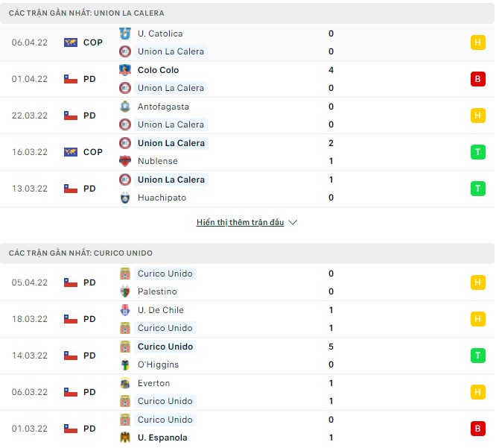Viewport: 499px width, 448px height.
Task: Click the Everton team crest icon
Action: pyautogui.click(x=125, y=383)
